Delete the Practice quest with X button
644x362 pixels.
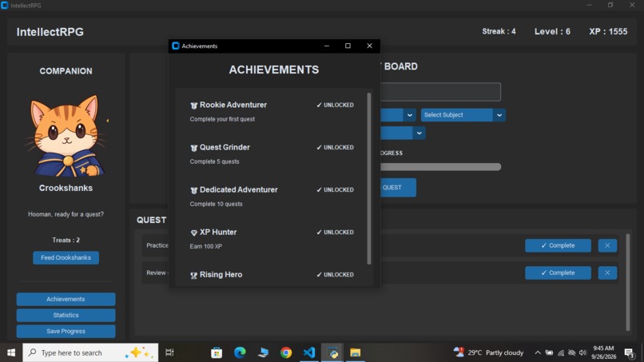[607, 245]
